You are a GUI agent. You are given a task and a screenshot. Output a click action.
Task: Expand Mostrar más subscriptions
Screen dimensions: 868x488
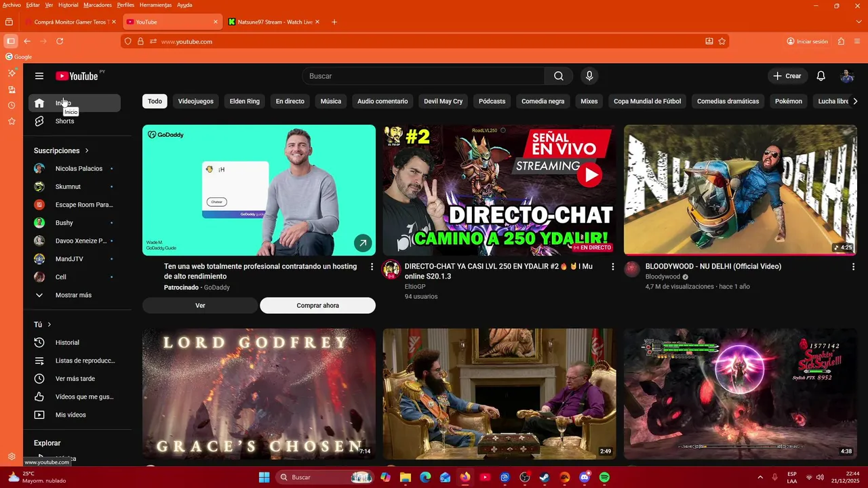click(75, 296)
